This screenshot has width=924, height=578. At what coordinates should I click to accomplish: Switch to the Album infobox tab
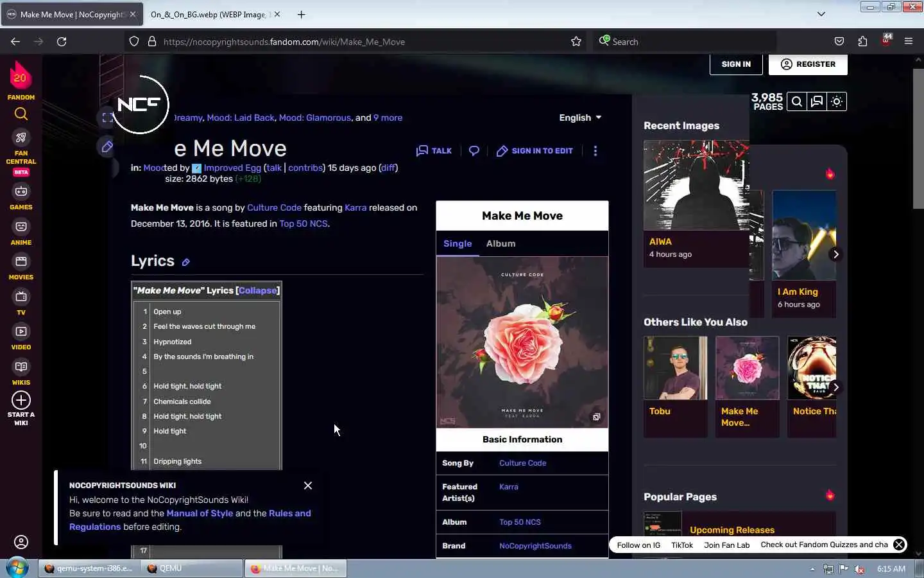pyautogui.click(x=501, y=243)
